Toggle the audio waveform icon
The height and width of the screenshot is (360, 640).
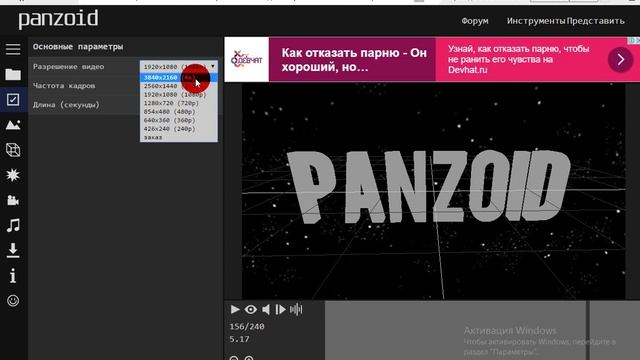click(296, 309)
